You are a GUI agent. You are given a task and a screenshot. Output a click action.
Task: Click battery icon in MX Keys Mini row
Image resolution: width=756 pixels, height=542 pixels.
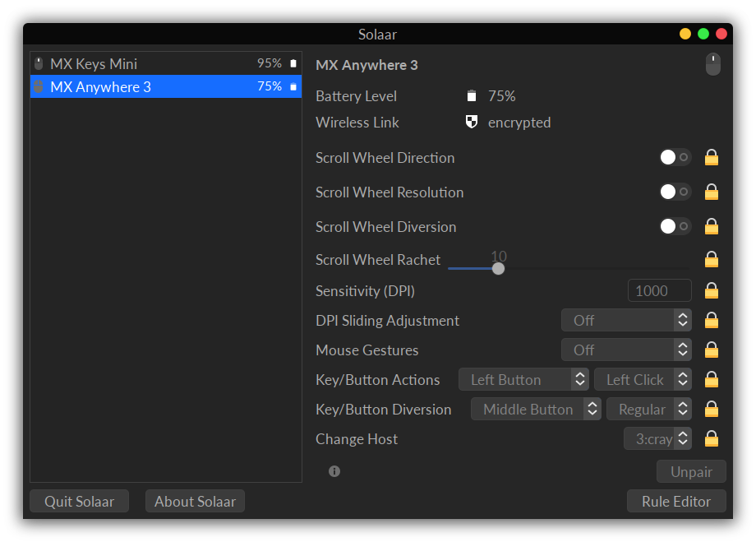[x=293, y=63]
